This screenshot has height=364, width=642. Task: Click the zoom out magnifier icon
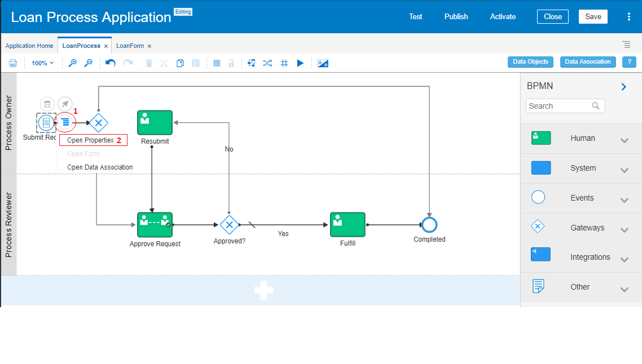point(89,63)
